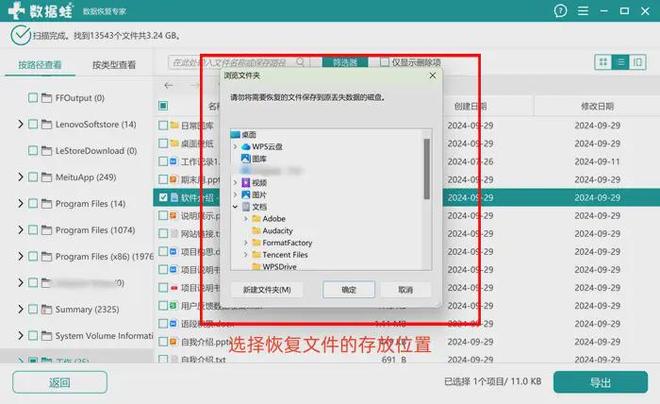Confirm with 确定 button
The image size is (660, 404).
point(349,290)
